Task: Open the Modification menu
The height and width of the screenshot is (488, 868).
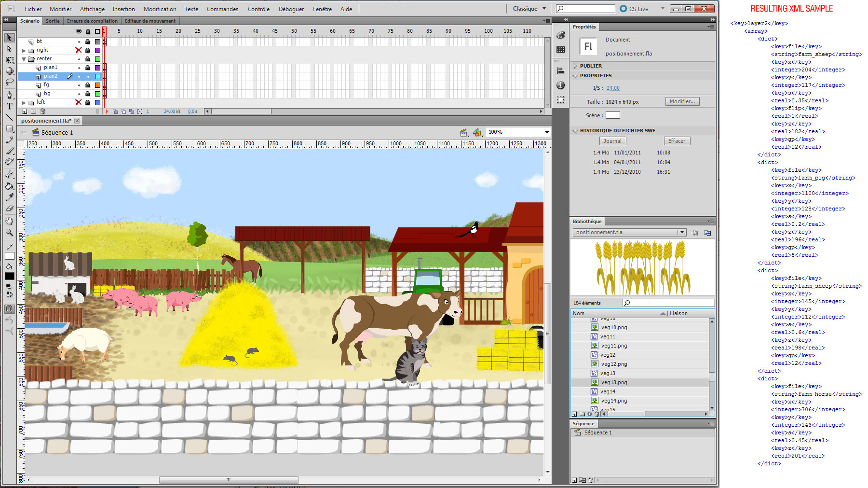Action: coord(160,9)
